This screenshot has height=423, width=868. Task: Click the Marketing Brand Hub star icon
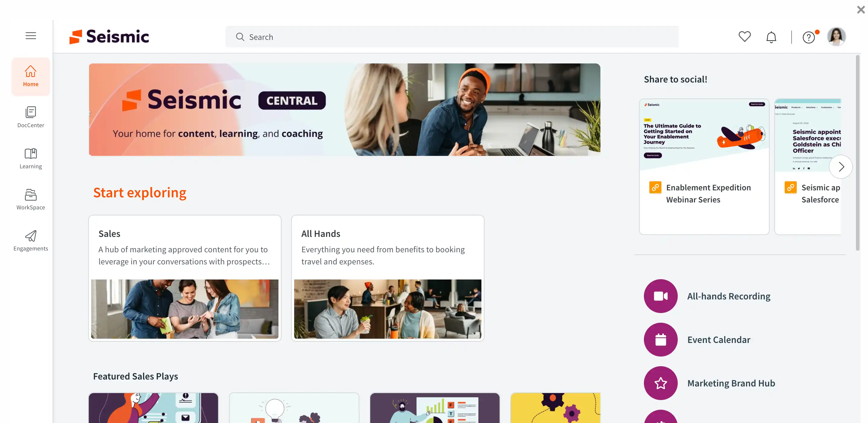click(x=661, y=383)
